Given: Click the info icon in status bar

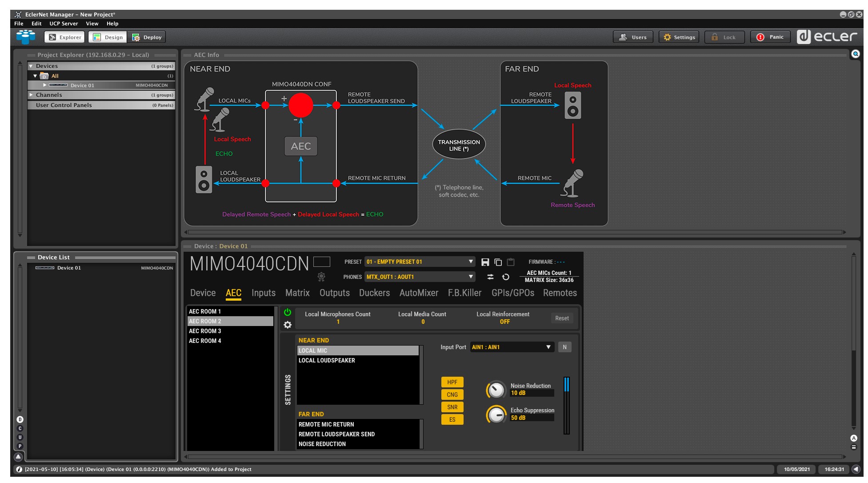Looking at the screenshot, I should (19, 469).
